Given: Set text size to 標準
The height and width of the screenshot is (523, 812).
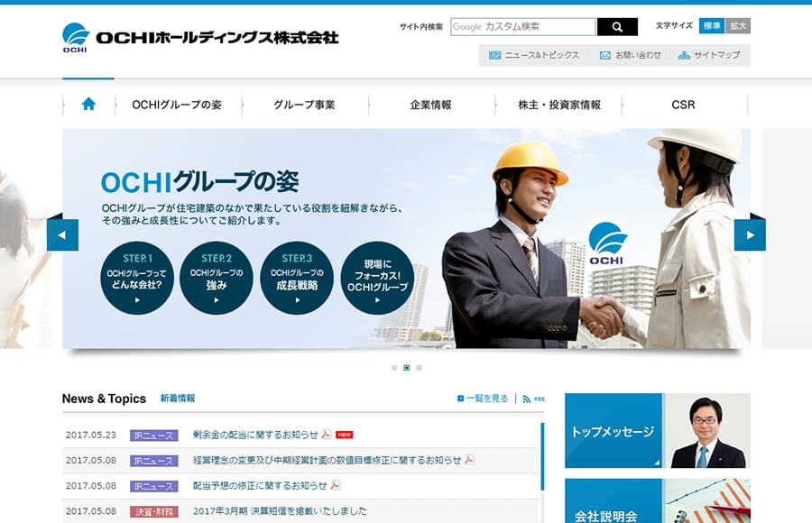Looking at the screenshot, I should 712,25.
